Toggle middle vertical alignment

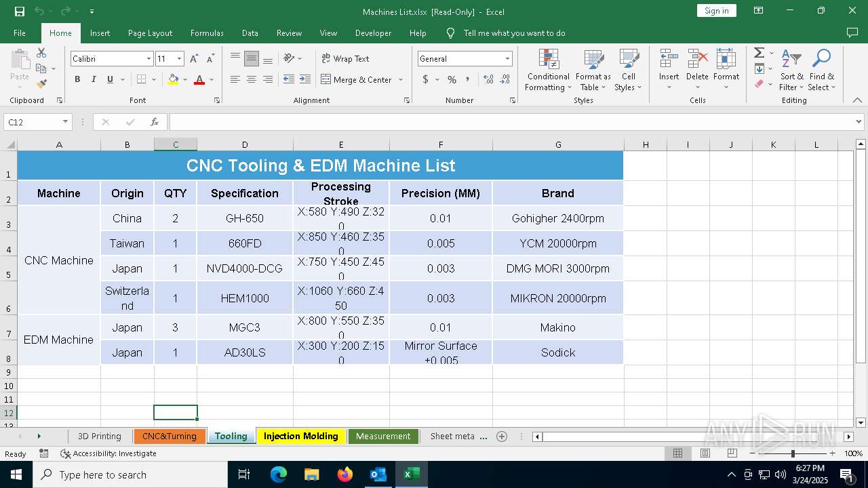point(252,59)
